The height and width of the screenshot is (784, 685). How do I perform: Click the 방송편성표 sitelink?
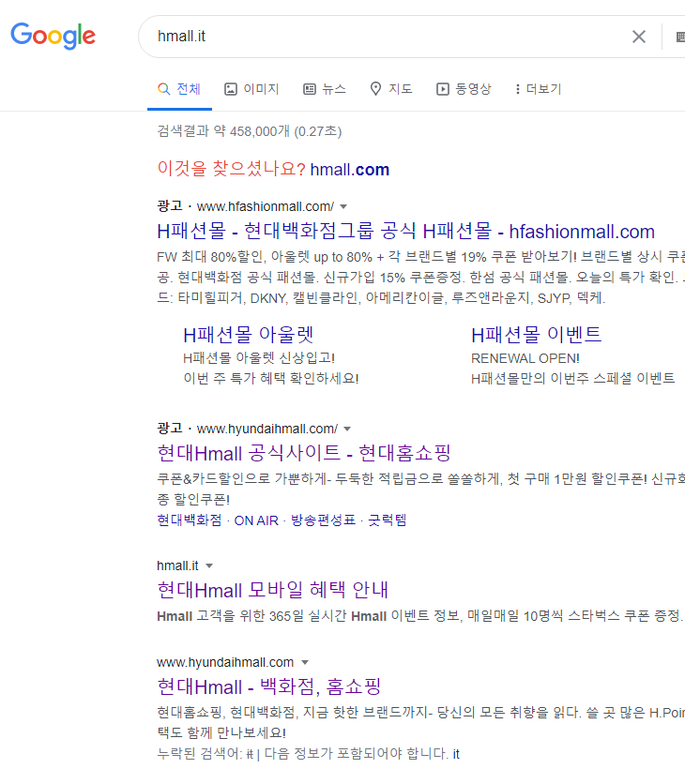point(323,520)
